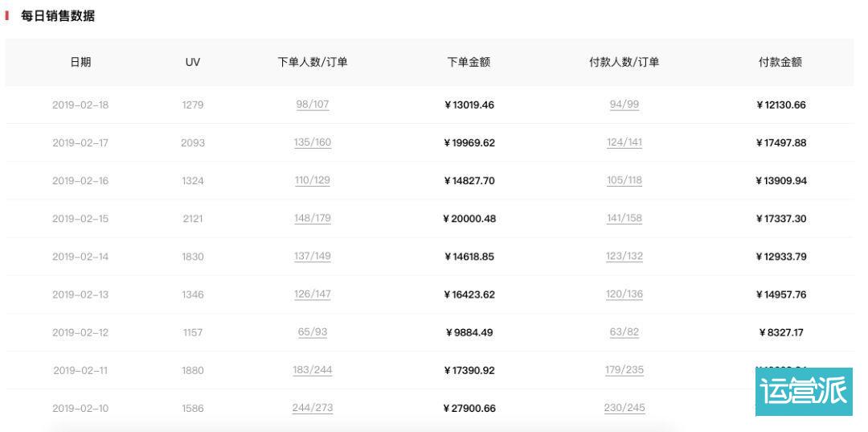Viewport: 868px width, 432px height.
Task: Open the 63/82 paid orders link
Action: (x=624, y=332)
